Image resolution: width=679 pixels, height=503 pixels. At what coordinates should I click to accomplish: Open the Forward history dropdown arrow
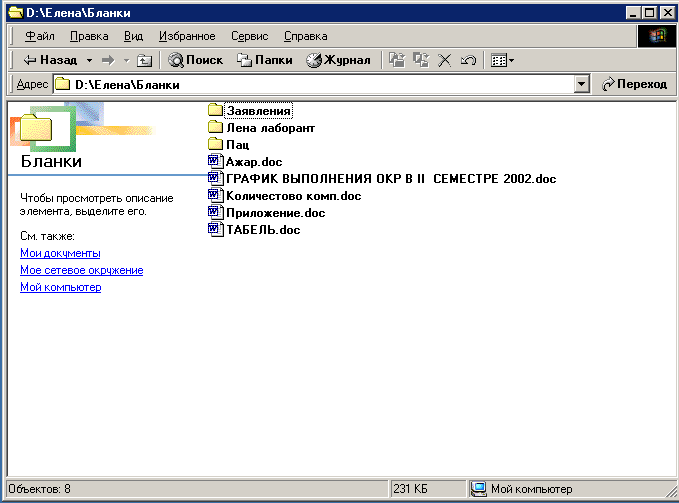coord(126,60)
